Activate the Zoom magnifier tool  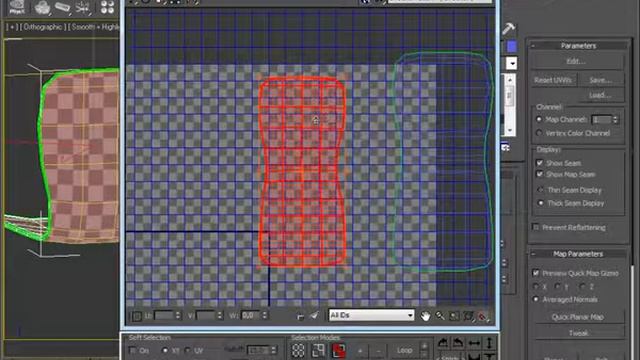(x=440, y=316)
